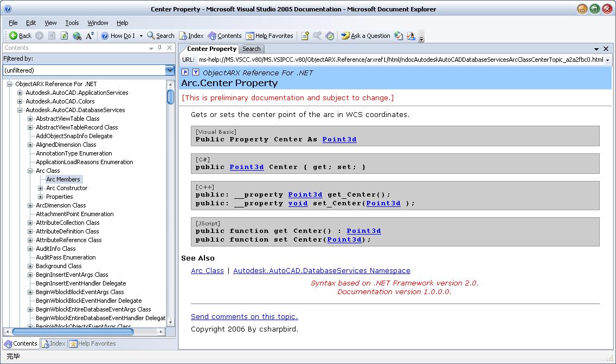The image size is (616, 364).
Task: Click Ask a Question in the toolbar
Action: coord(365,36)
